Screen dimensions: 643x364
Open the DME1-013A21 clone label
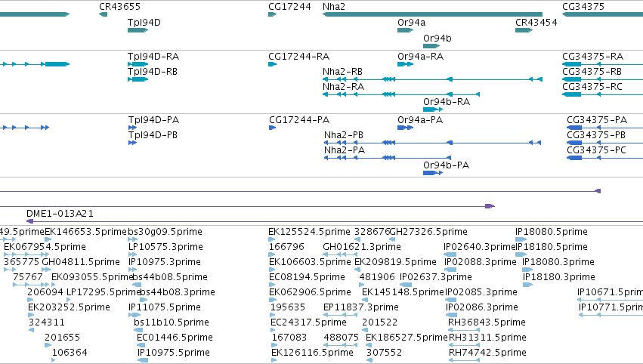pyautogui.click(x=60, y=214)
